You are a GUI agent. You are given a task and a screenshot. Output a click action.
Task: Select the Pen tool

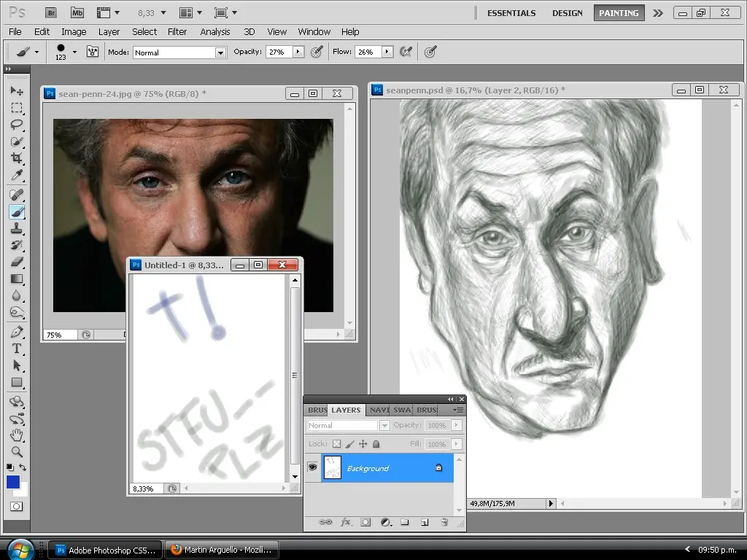point(17,332)
